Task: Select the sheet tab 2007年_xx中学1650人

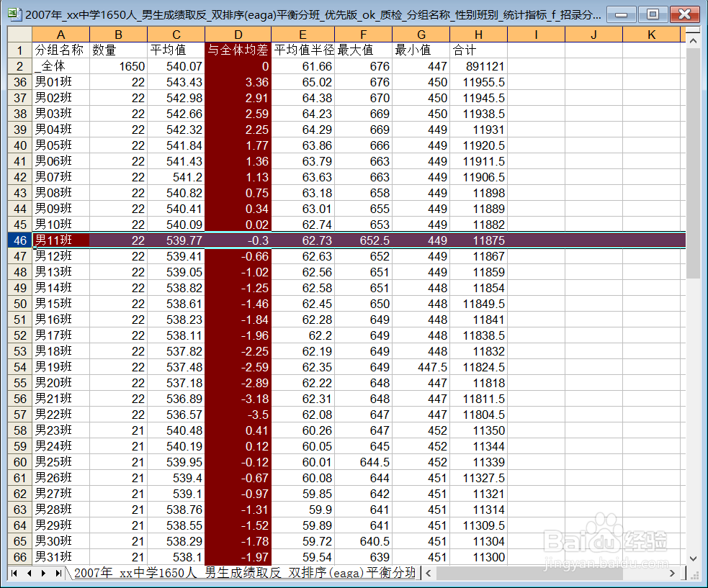Action: (x=244, y=573)
